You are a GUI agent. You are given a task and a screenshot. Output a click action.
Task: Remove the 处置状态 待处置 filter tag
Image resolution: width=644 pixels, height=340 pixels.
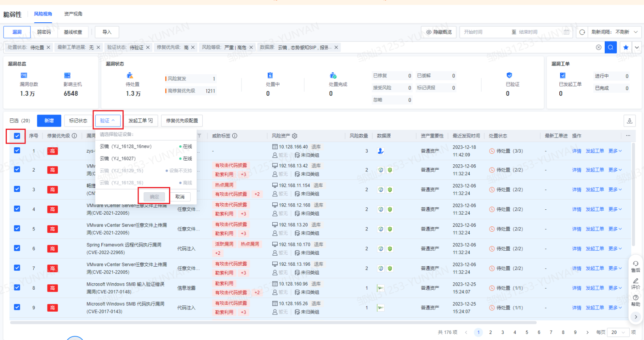point(49,47)
